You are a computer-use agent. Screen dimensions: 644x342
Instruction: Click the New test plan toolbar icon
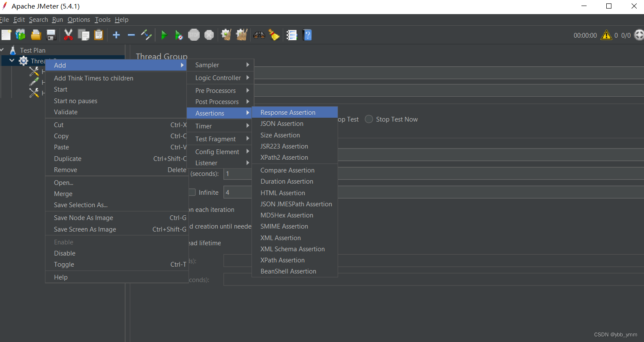point(6,35)
